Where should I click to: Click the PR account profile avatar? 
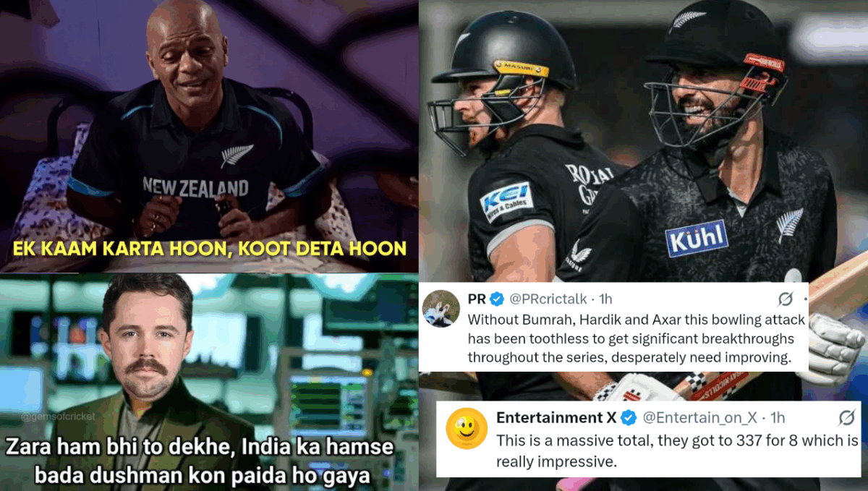pos(441,309)
